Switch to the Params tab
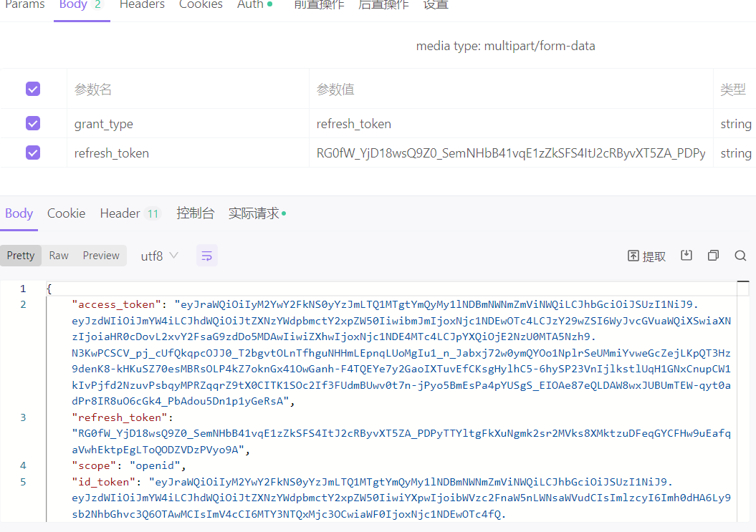756x532 pixels. tap(24, 5)
